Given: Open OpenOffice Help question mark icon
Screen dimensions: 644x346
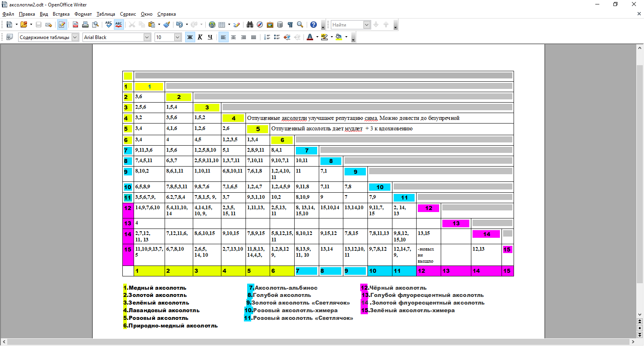Looking at the screenshot, I should click(x=314, y=25).
